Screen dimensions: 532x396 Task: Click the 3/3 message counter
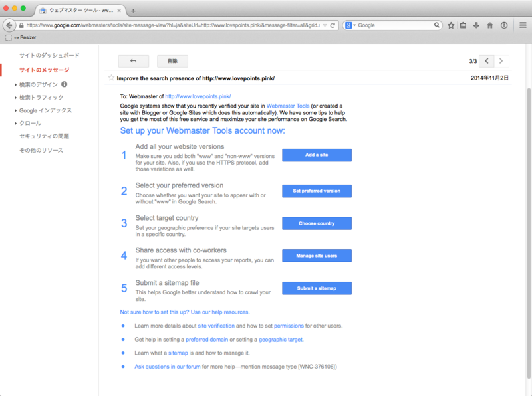click(x=473, y=61)
